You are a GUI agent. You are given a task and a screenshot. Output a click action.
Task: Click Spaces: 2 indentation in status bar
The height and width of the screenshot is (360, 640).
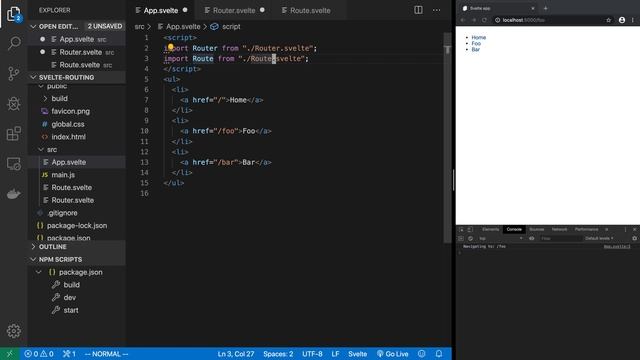pyautogui.click(x=278, y=354)
